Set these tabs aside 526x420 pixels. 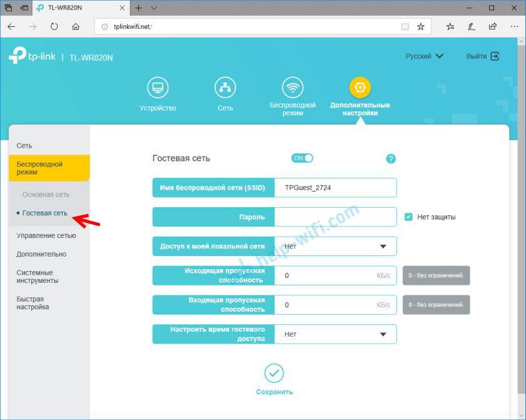point(24,8)
